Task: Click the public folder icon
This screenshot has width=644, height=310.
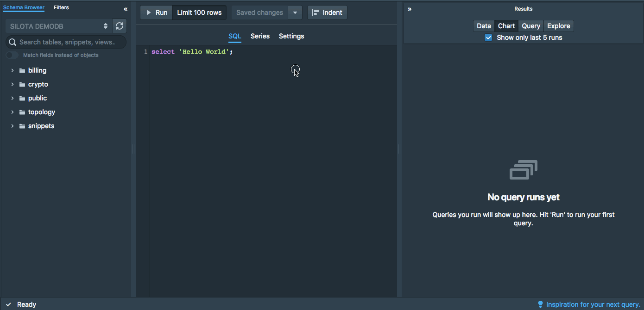Action: coord(22,99)
